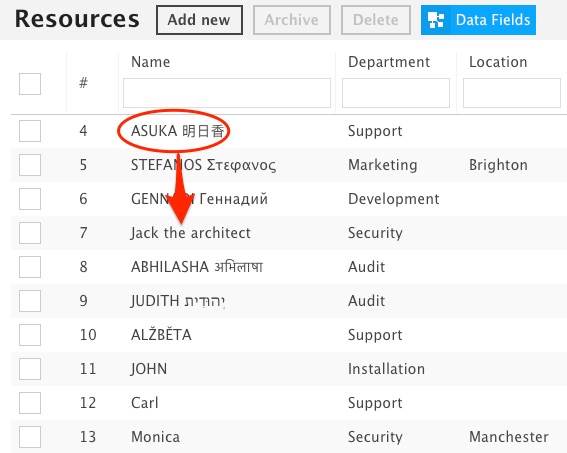This screenshot has width=567, height=453.
Task: Check the box for row 13 Monica
Action: tap(30, 437)
